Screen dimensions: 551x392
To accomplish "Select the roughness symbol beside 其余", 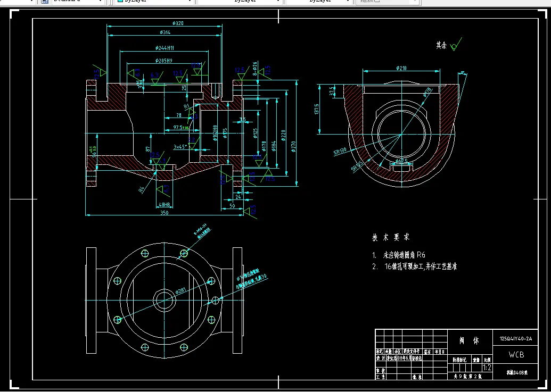I will pos(456,45).
